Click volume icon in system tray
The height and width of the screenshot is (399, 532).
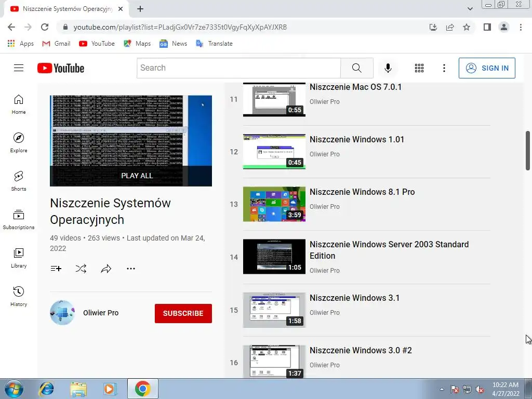pos(480,390)
